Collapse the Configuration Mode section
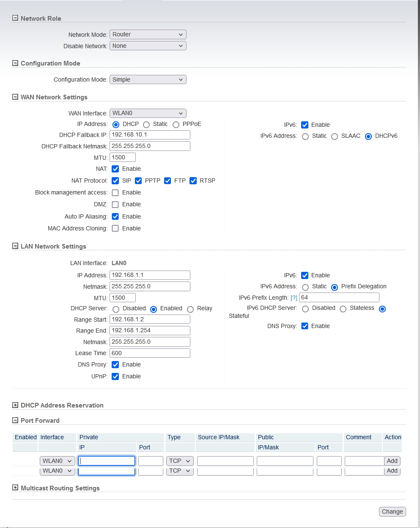420x528 pixels. tap(15, 63)
